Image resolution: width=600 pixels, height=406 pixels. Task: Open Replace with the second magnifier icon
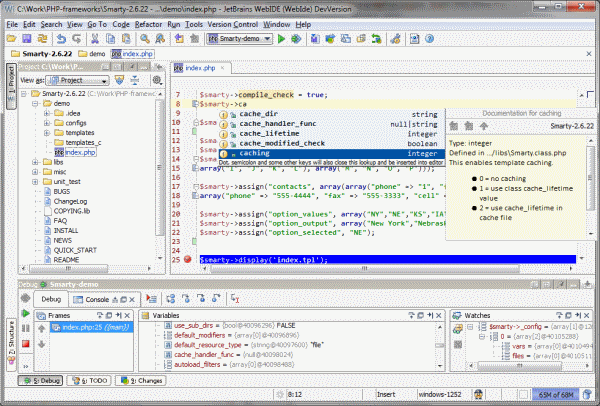pos(160,39)
